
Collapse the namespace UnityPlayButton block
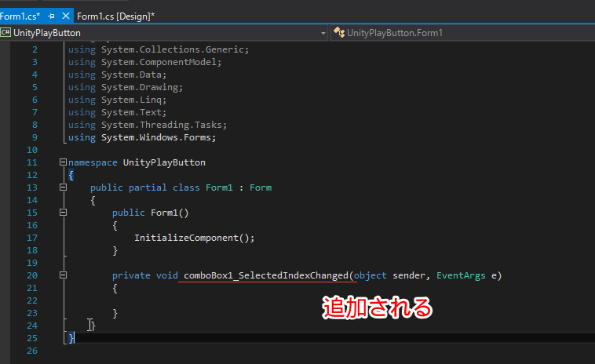tap(63, 162)
